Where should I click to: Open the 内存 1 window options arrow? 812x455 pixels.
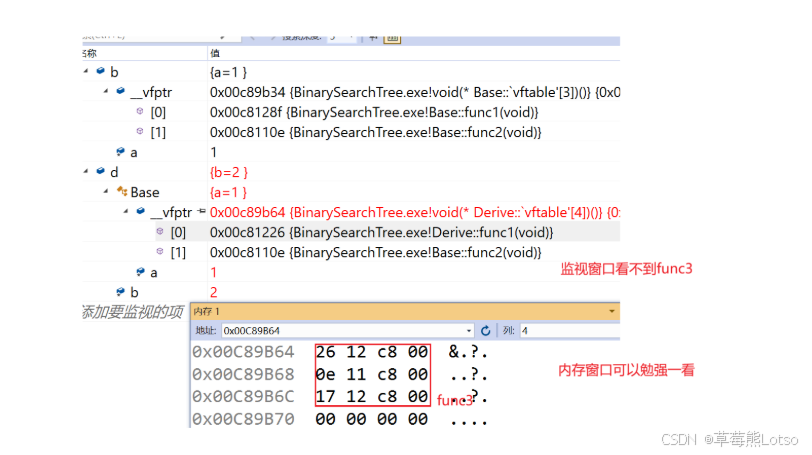[612, 311]
